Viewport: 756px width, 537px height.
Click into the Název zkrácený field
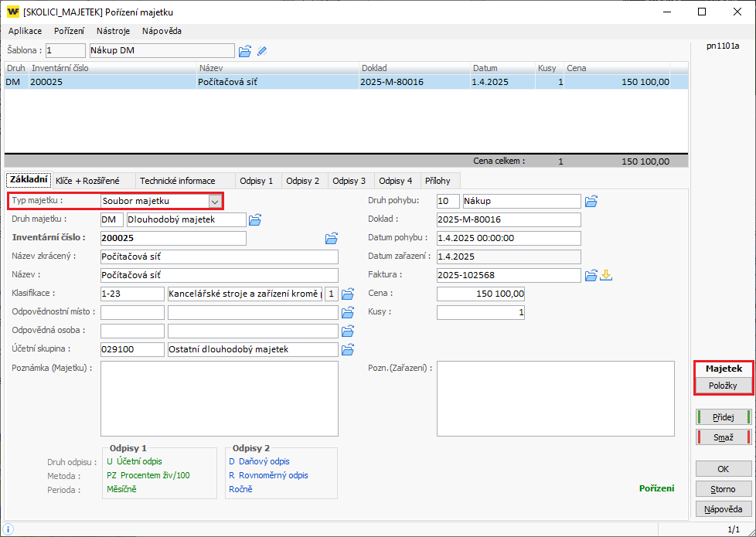click(x=220, y=257)
